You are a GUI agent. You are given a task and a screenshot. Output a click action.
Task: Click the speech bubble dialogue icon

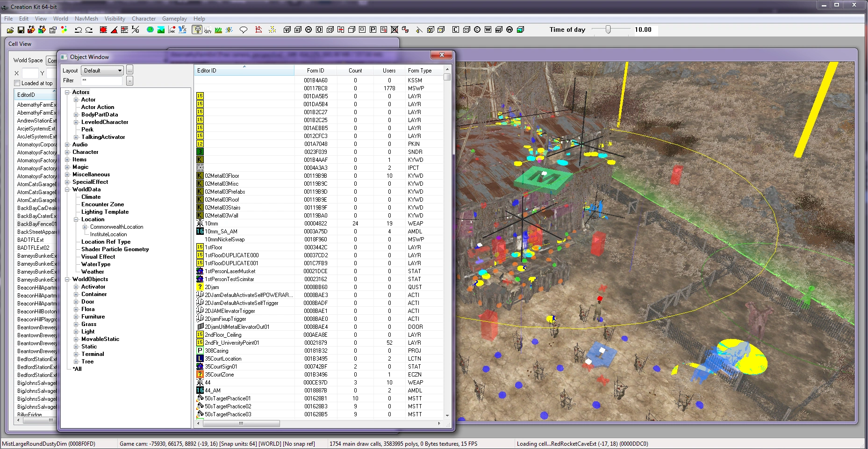244,30
